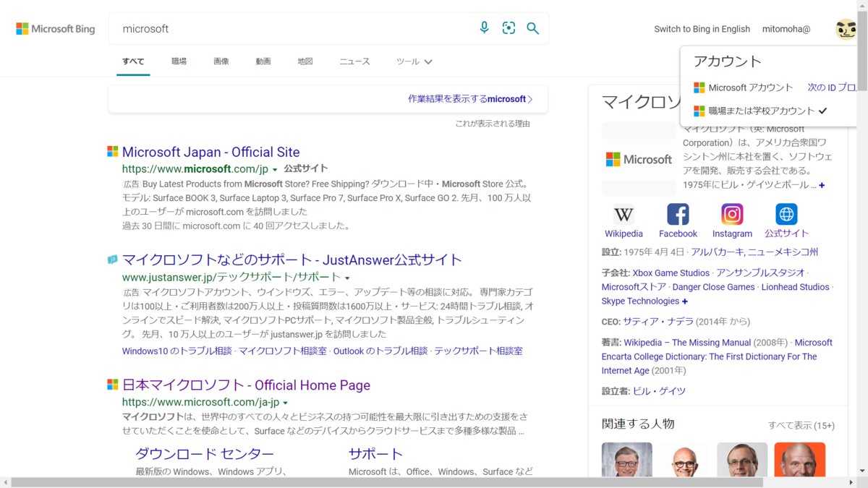Click Microsoft アカウント logo icon
The width and height of the screenshot is (868, 488).
tap(699, 87)
